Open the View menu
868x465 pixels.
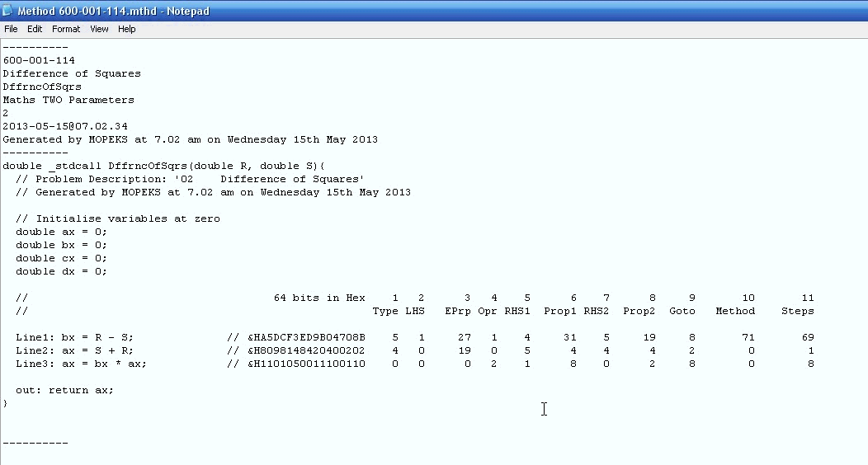pos(99,29)
